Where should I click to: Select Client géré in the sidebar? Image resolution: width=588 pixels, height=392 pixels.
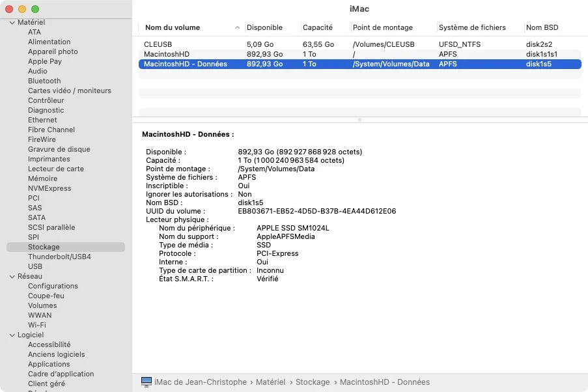coord(46,384)
